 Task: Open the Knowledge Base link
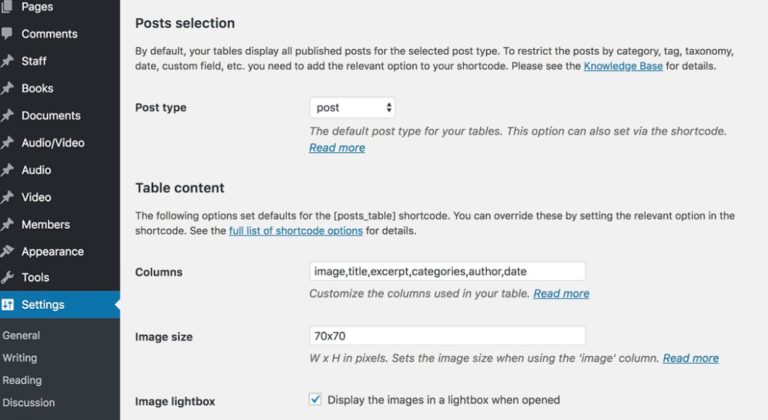tap(623, 66)
